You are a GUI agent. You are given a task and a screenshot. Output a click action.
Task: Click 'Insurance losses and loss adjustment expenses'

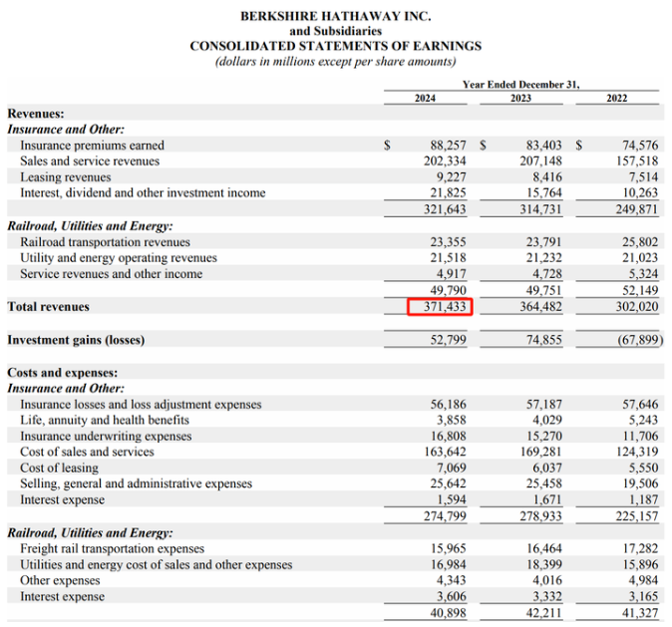(141, 405)
